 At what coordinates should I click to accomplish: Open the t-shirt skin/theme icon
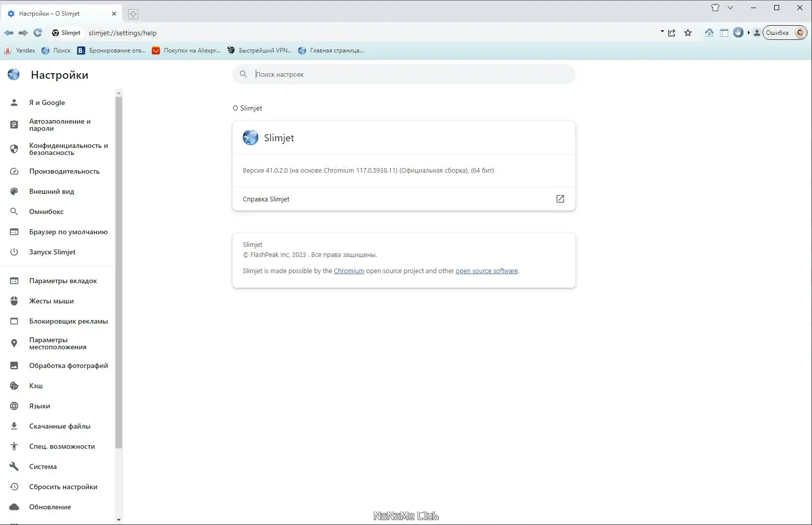tap(715, 8)
